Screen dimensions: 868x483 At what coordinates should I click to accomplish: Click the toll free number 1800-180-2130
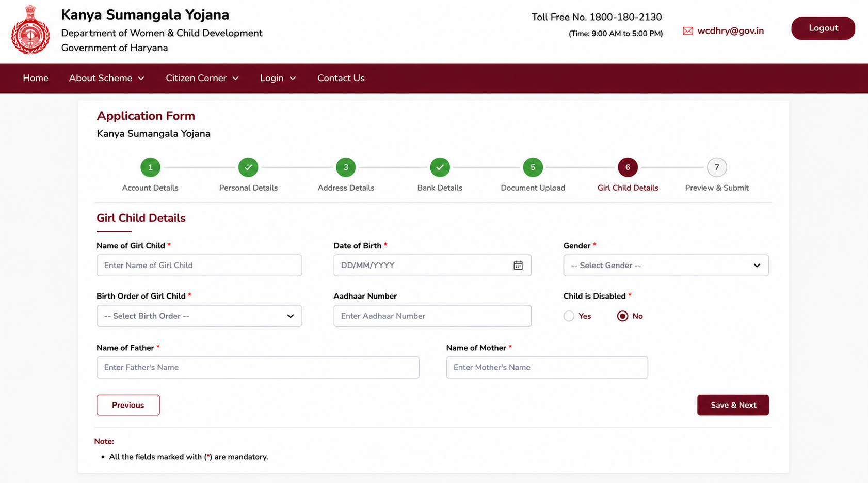tap(625, 17)
